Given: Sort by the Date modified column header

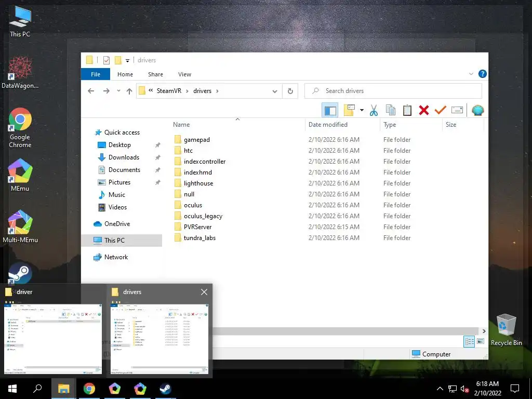Looking at the screenshot, I should 328,125.
